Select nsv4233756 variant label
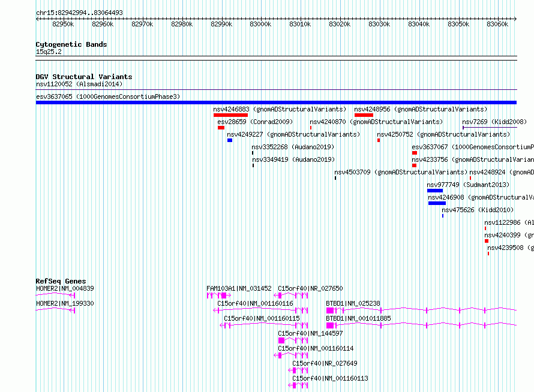 [x=473, y=159]
